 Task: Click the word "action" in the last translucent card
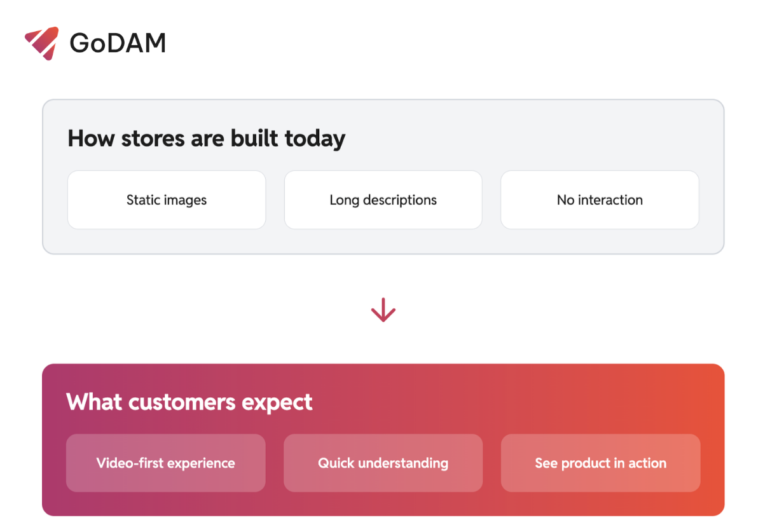coord(647,463)
